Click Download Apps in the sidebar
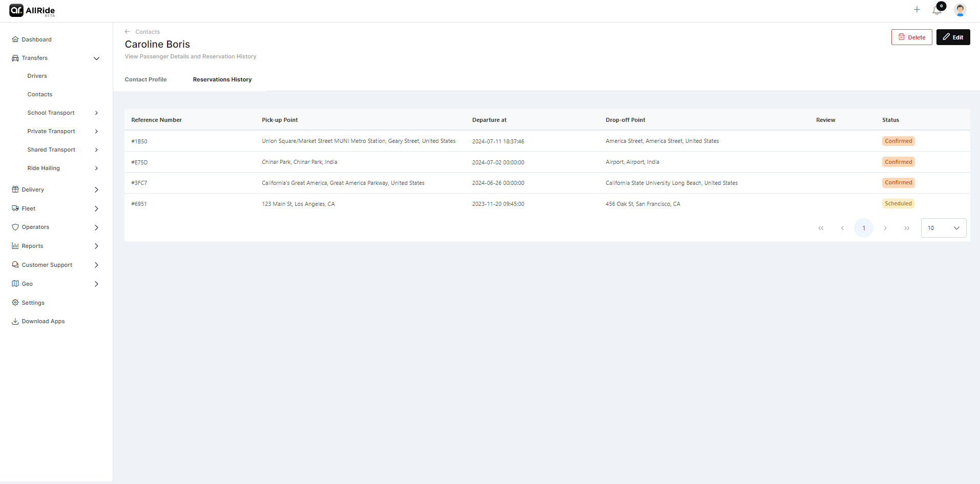This screenshot has width=980, height=484. click(43, 321)
